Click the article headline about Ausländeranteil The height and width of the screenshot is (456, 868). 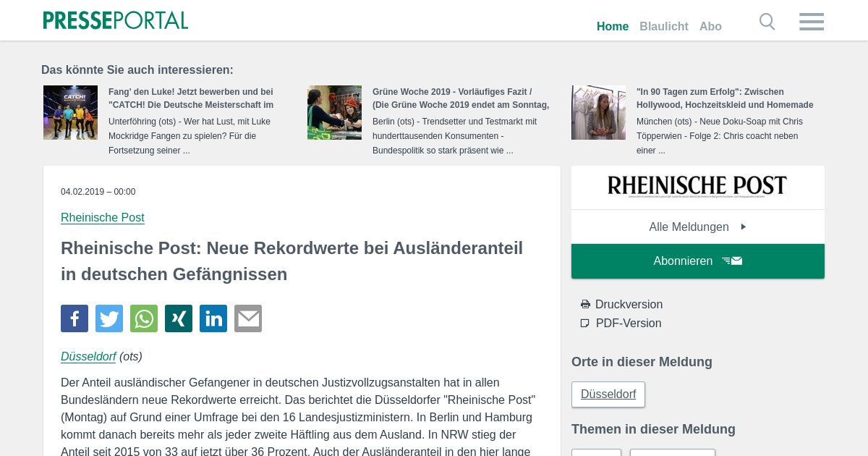[x=292, y=261]
